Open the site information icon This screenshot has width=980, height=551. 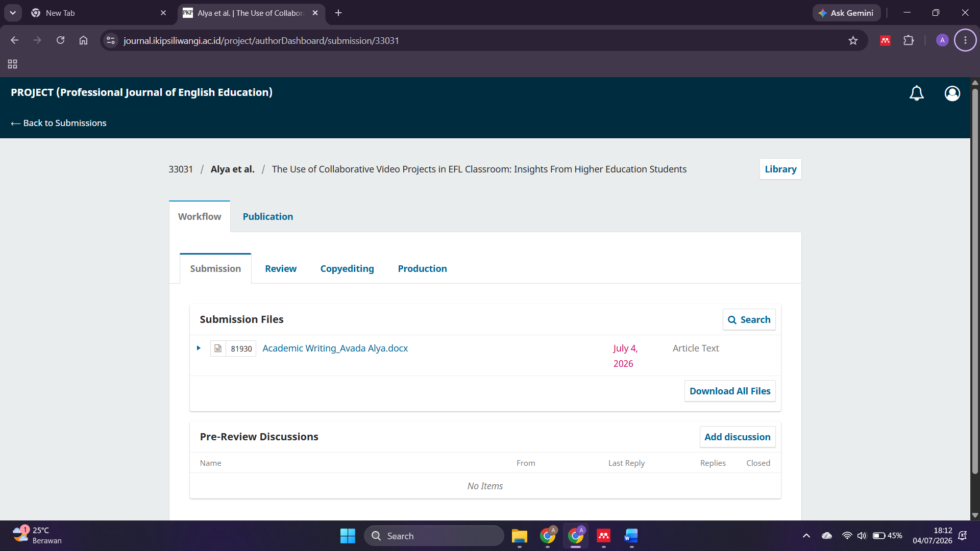coord(111,40)
